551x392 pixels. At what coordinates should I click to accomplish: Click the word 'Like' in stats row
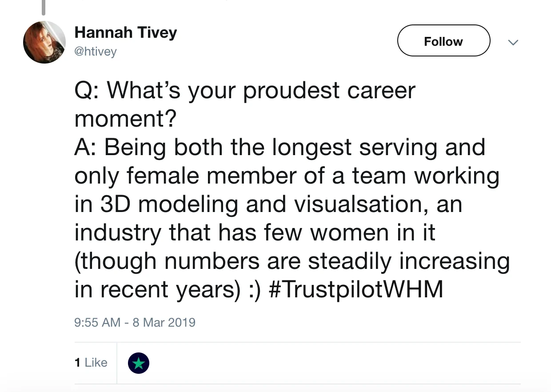pos(96,363)
